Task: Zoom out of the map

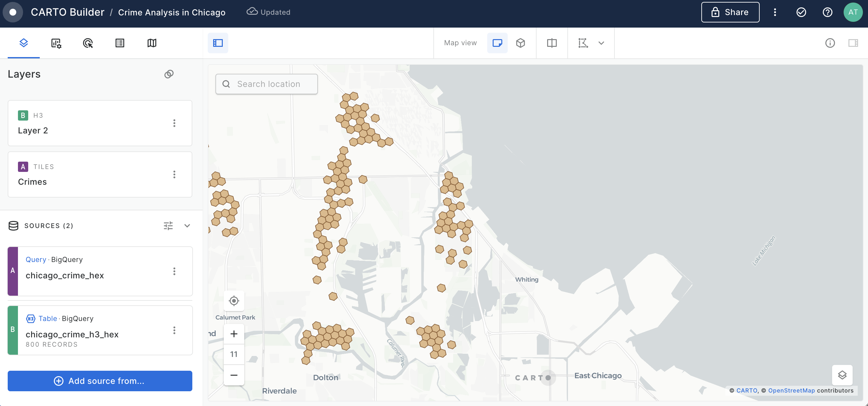Action: pos(234,375)
